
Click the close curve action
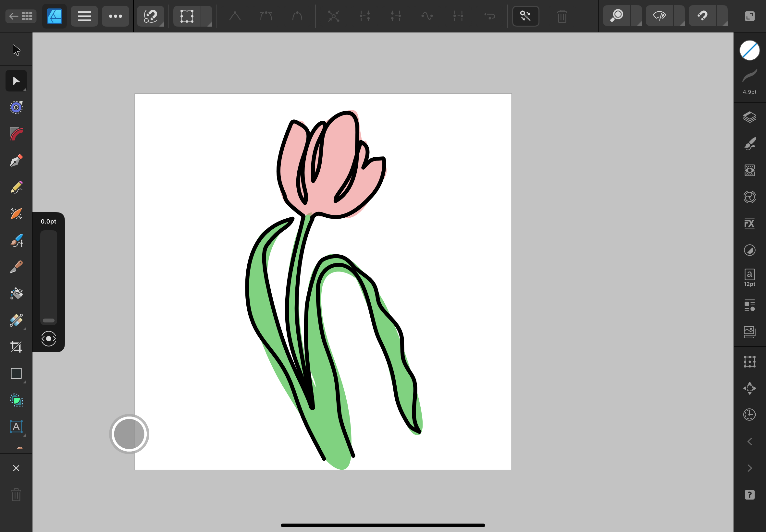click(365, 16)
